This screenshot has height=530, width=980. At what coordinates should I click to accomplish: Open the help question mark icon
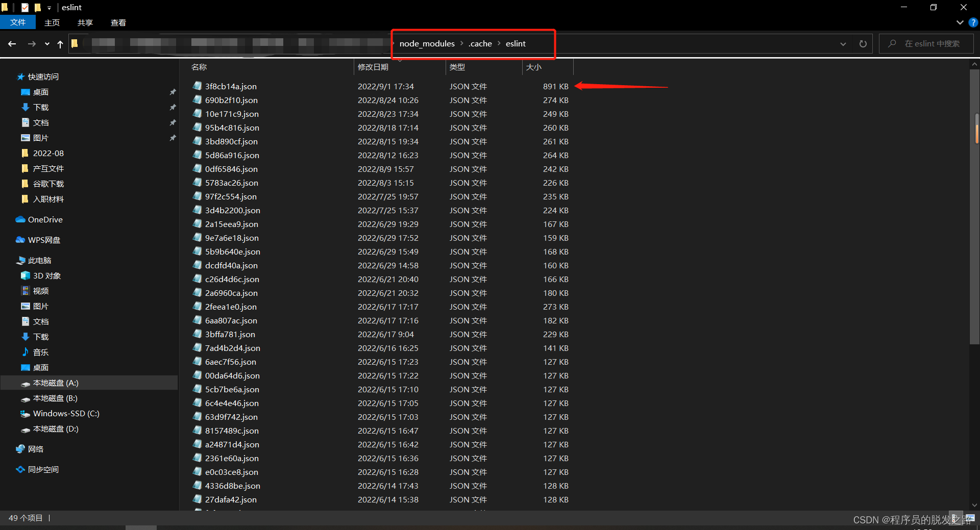tap(973, 22)
